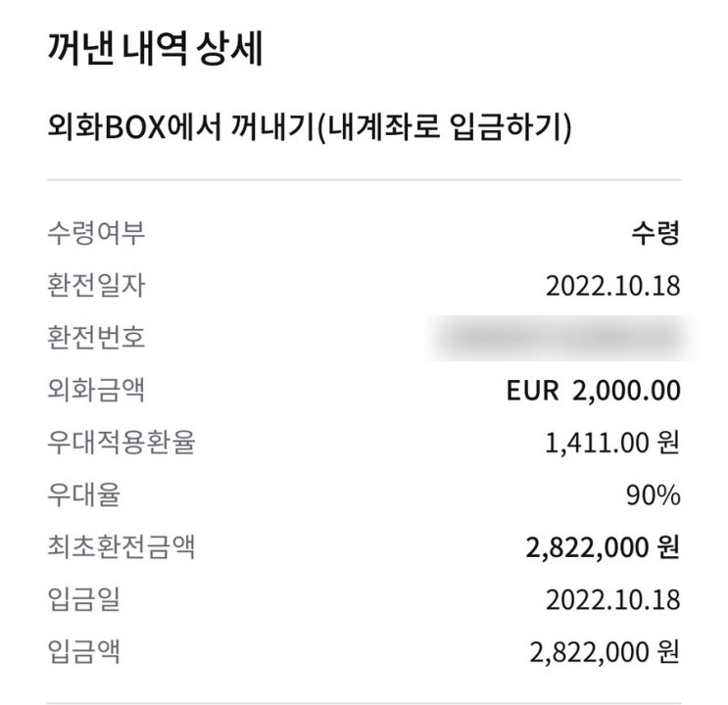Select the EUR 2,000.00 amount
The width and height of the screenshot is (728, 705).
594,391
